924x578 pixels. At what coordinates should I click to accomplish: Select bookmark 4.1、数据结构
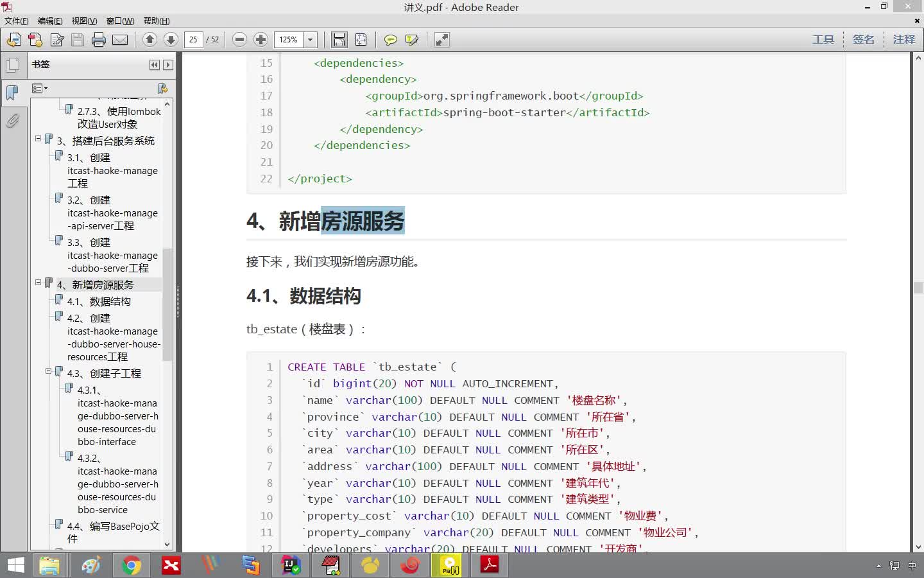pyautogui.click(x=99, y=301)
